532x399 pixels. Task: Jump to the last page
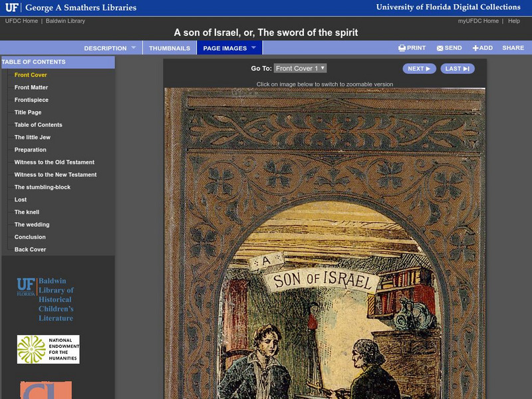(x=458, y=68)
